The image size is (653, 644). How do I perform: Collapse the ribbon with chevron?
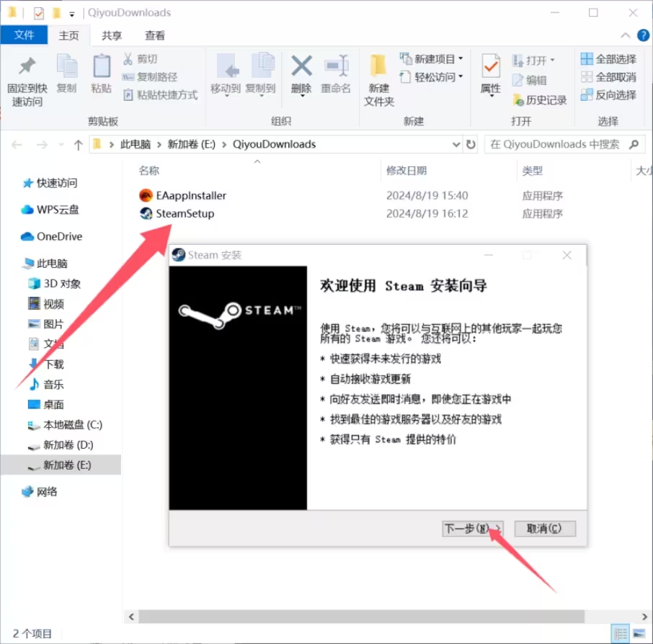coord(625,35)
